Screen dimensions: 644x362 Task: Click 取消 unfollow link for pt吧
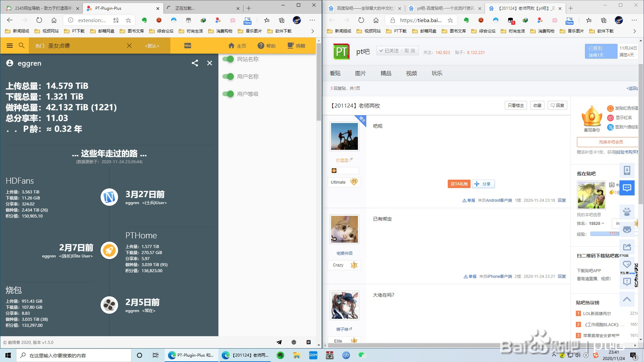click(410, 51)
